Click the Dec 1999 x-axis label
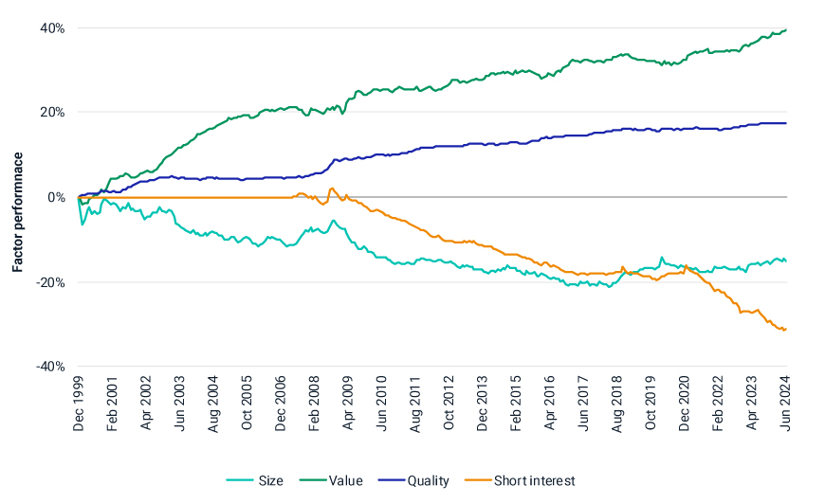The image size is (825, 504). point(79,404)
